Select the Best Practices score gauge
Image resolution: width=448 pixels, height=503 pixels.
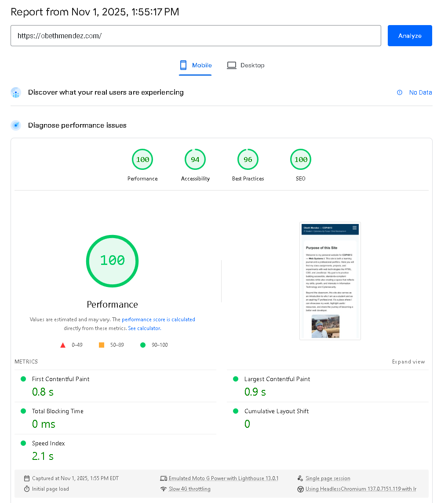coord(248,160)
